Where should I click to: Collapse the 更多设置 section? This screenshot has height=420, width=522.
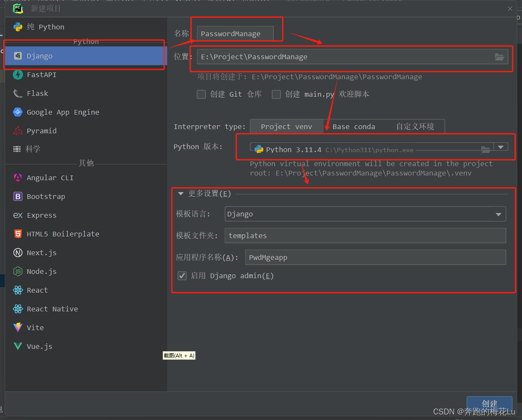point(181,193)
